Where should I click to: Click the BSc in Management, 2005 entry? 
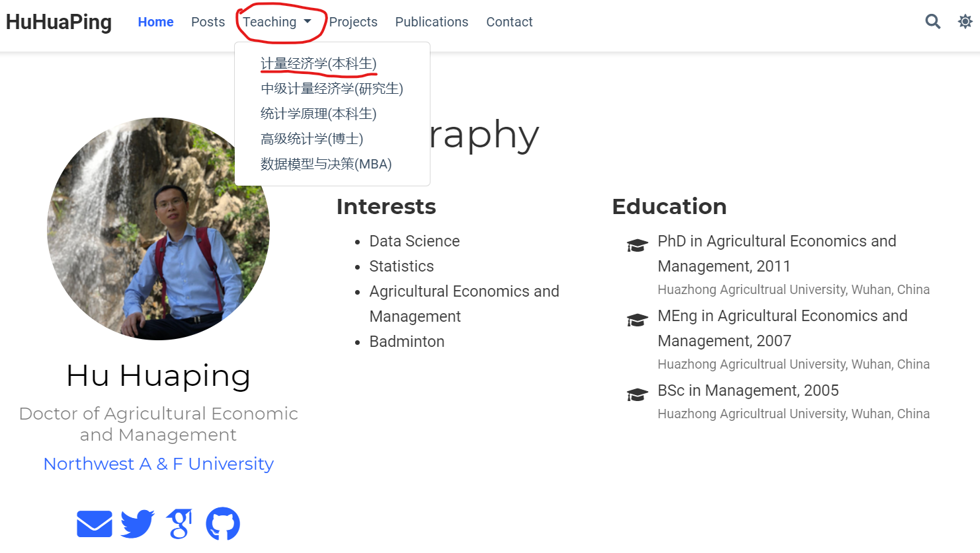coord(748,390)
